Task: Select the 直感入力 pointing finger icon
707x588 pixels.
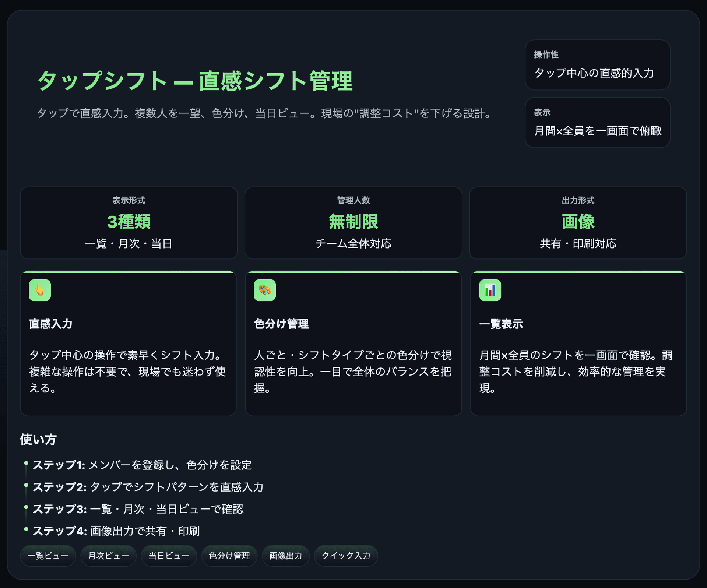Action: click(x=40, y=290)
